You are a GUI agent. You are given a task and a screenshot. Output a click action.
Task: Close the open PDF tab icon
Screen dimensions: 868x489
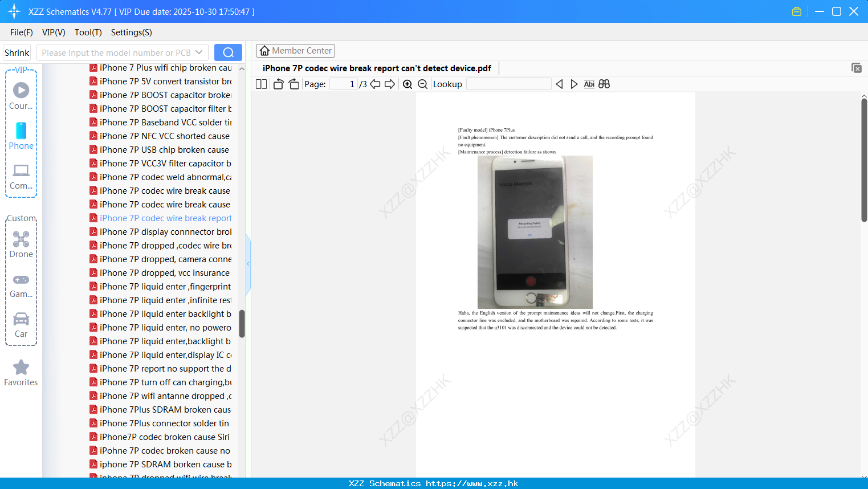pyautogui.click(x=856, y=68)
